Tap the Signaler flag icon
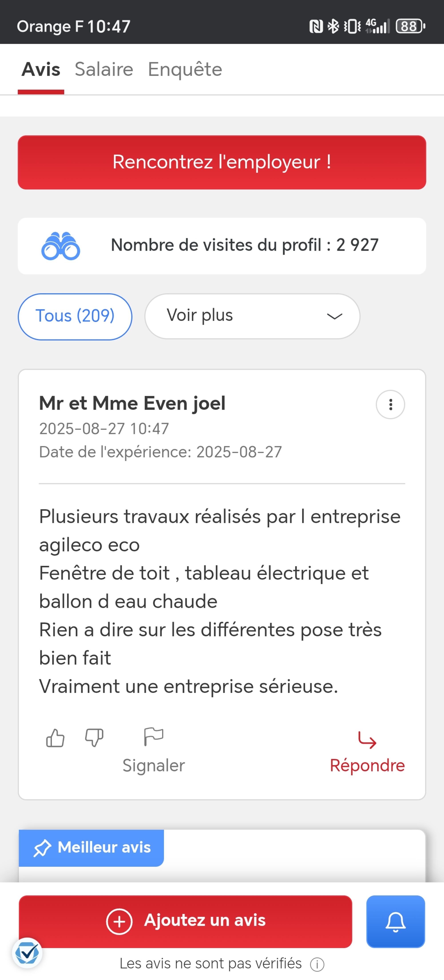This screenshot has width=444, height=980. pos(154,737)
